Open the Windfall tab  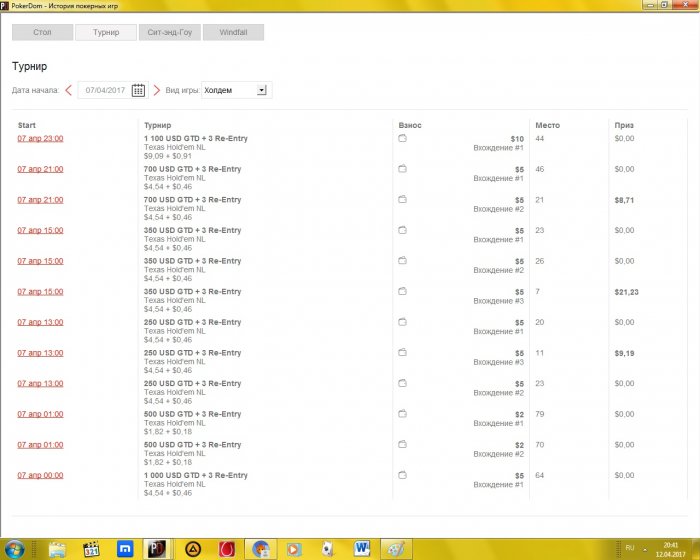coord(233,32)
